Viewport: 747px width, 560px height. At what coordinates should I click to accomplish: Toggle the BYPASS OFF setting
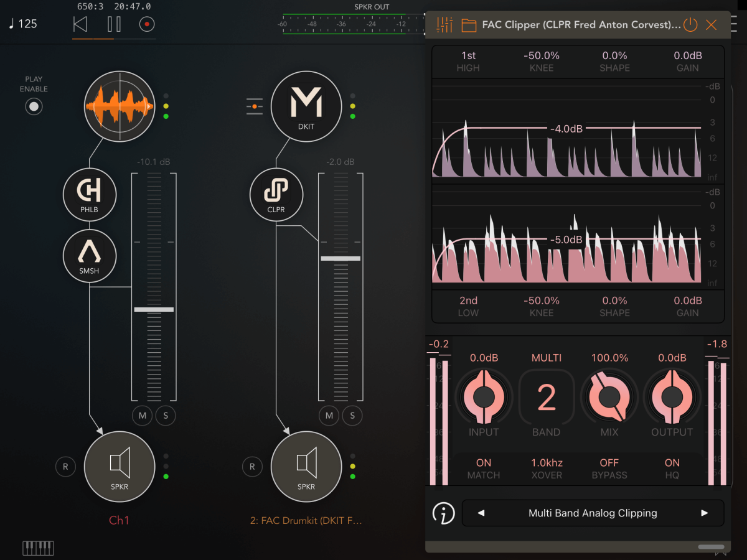click(x=609, y=469)
